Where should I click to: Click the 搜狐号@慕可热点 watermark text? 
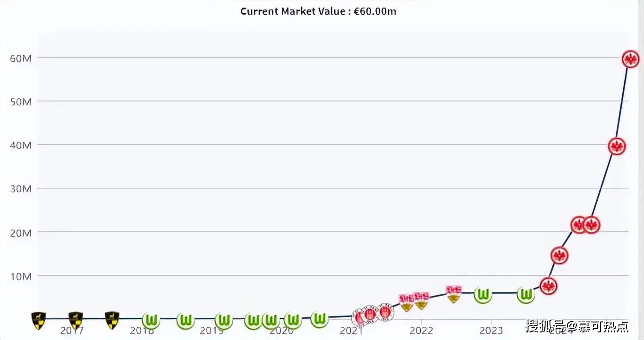click(x=577, y=326)
